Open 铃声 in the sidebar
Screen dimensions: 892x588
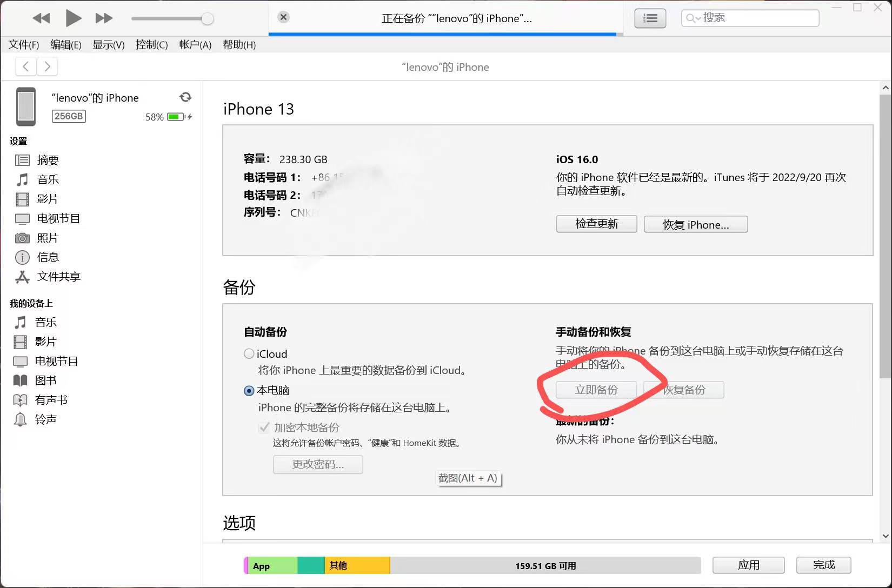45,420
